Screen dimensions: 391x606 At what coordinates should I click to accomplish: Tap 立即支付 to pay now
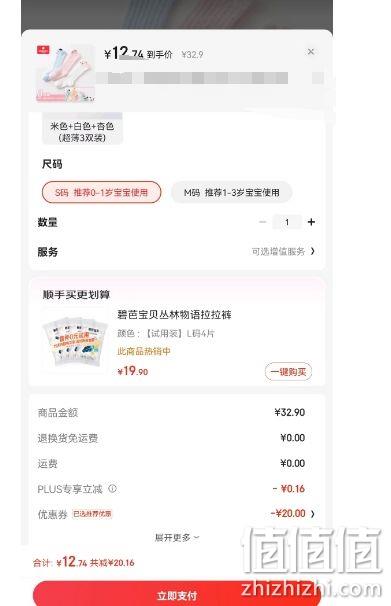point(177,594)
